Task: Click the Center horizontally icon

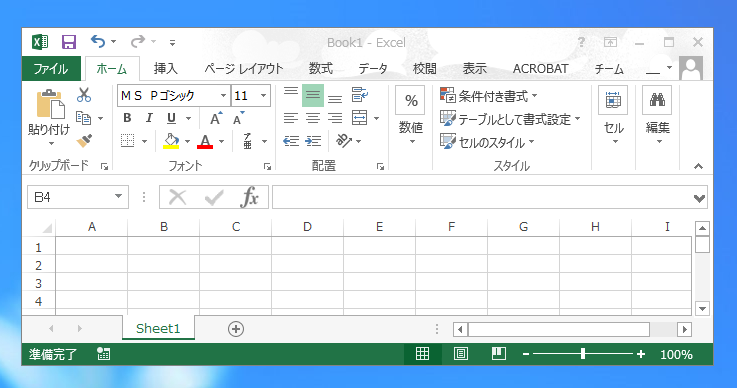Action: [x=313, y=118]
